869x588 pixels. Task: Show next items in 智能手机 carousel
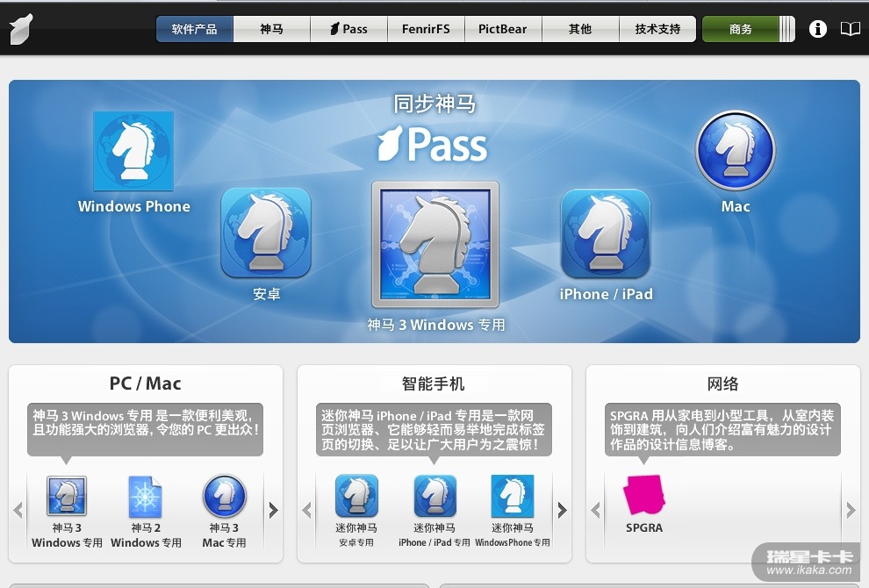click(x=562, y=510)
